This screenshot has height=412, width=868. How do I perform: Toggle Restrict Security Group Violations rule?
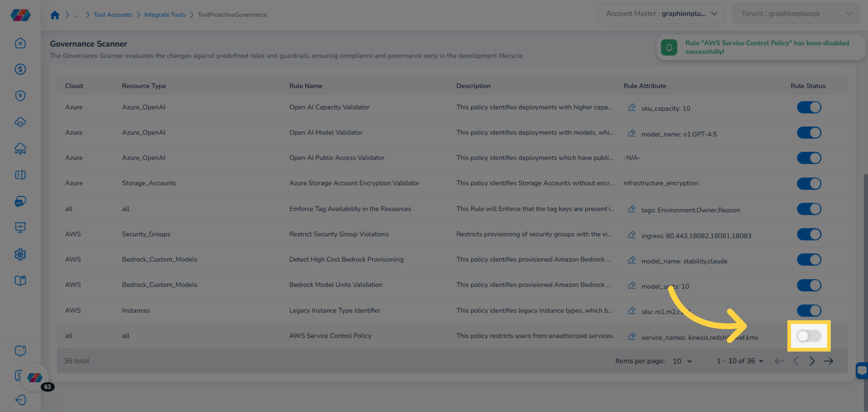point(809,234)
